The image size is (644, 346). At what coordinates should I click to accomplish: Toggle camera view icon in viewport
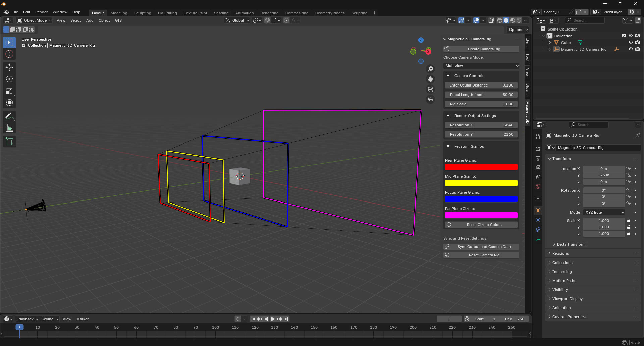pos(430,89)
